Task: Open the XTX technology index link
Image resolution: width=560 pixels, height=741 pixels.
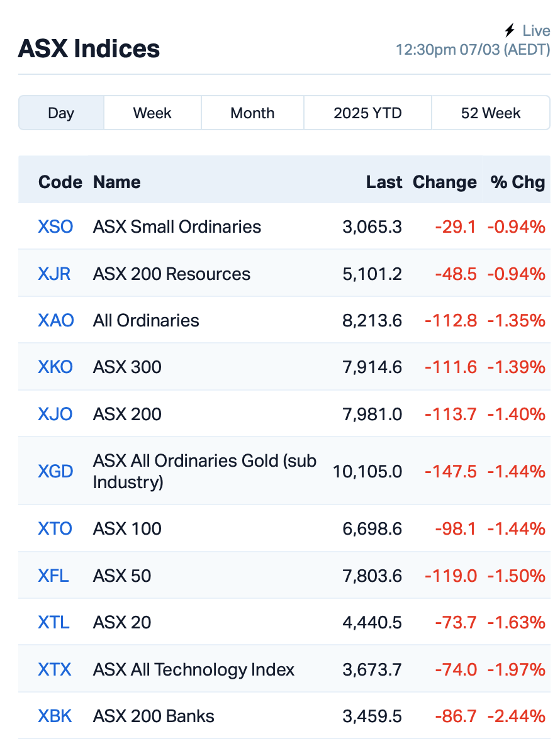Action: click(x=54, y=670)
